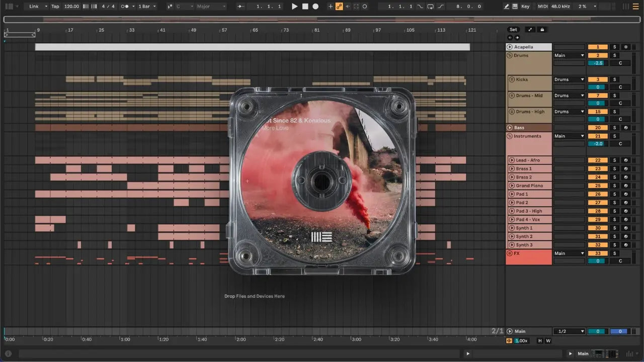Collapse the Instruments group track
This screenshot has height=362, width=644.
tap(509, 136)
